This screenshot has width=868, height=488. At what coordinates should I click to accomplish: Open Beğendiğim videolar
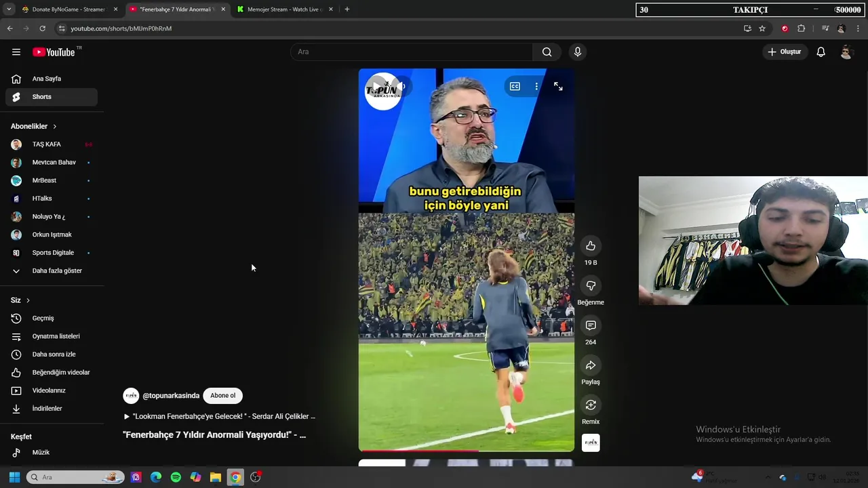tap(52, 372)
